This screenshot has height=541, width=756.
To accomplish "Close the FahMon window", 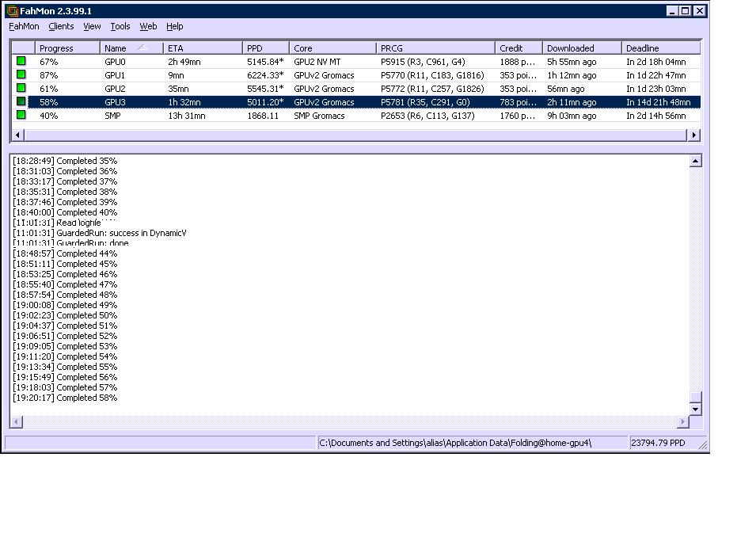I will (700, 10).
